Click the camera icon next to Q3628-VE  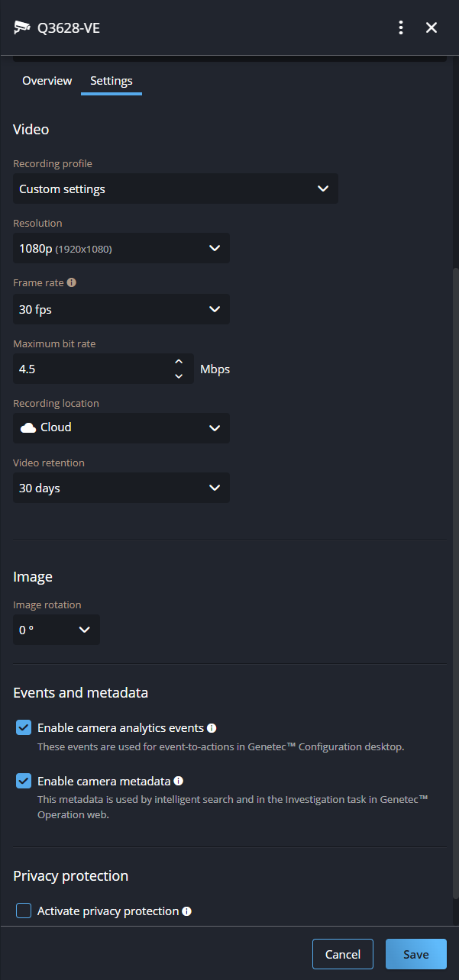tap(22, 28)
